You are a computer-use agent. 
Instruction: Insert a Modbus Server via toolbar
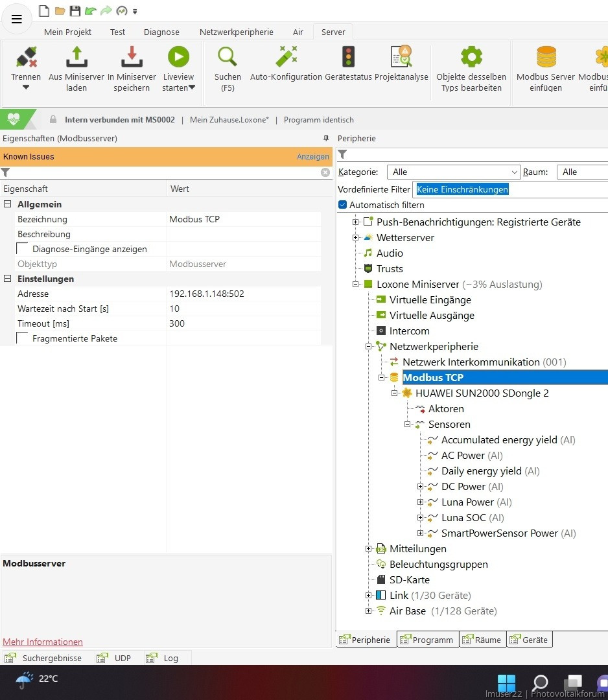tap(546, 69)
